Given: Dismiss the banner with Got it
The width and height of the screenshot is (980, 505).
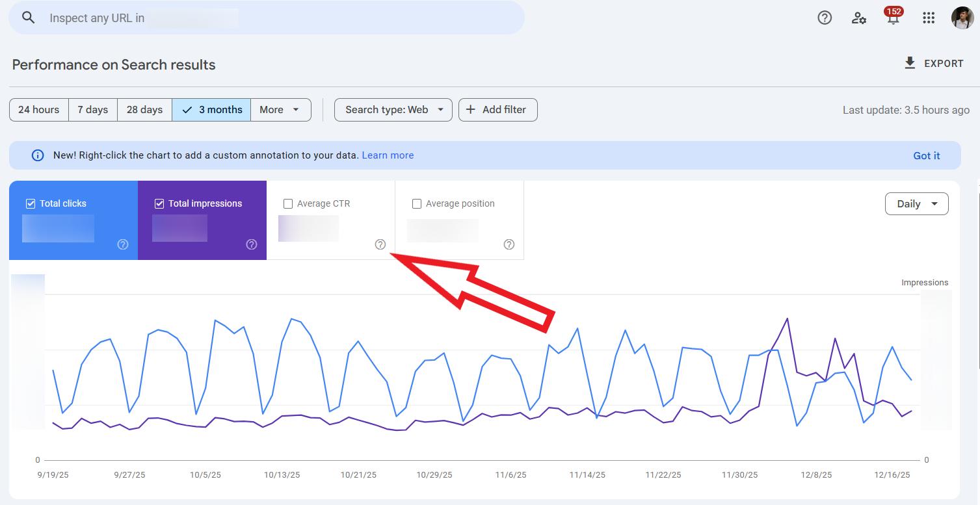Looking at the screenshot, I should pos(926,155).
